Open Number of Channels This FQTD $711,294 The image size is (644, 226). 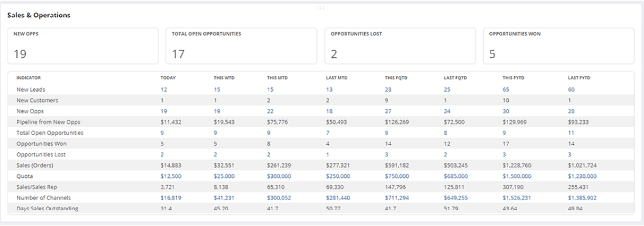397,198
